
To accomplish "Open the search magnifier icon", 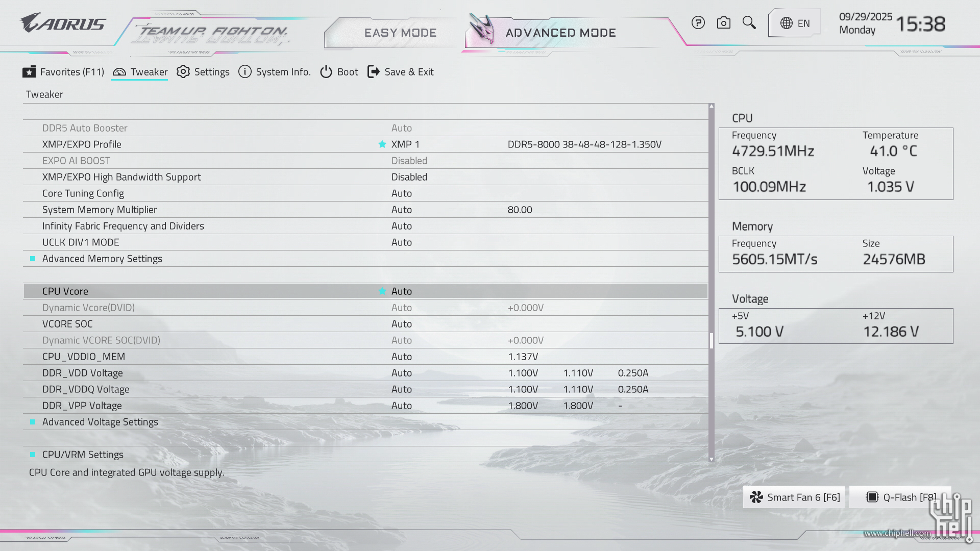I will [749, 22].
